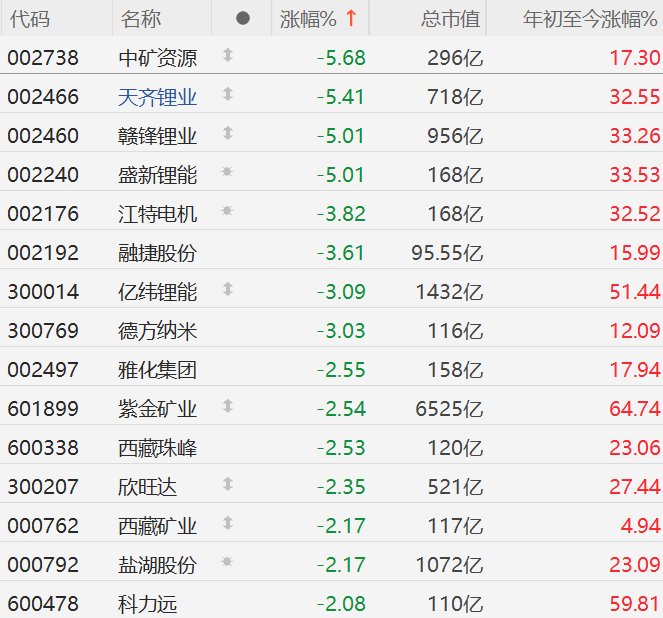Screen dimensions: 663x618
Task: Sort by the 总市值 column header
Action: [450, 19]
